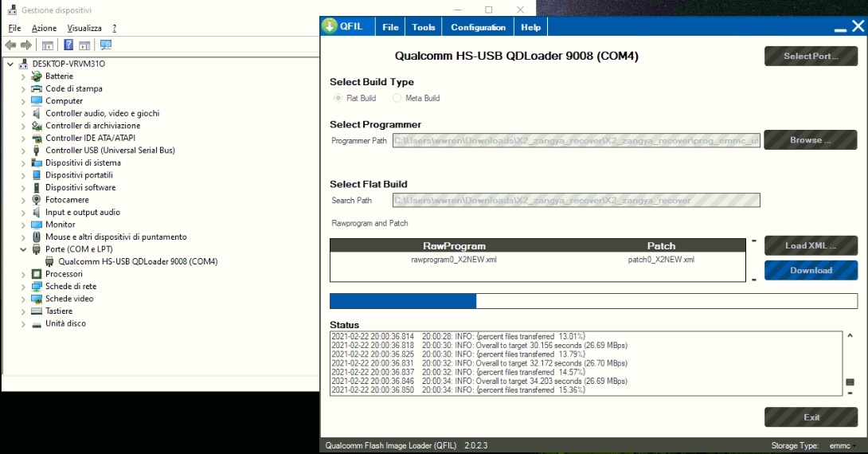The width and height of the screenshot is (868, 454).
Task: Open the Visualizza menu
Action: click(x=84, y=28)
